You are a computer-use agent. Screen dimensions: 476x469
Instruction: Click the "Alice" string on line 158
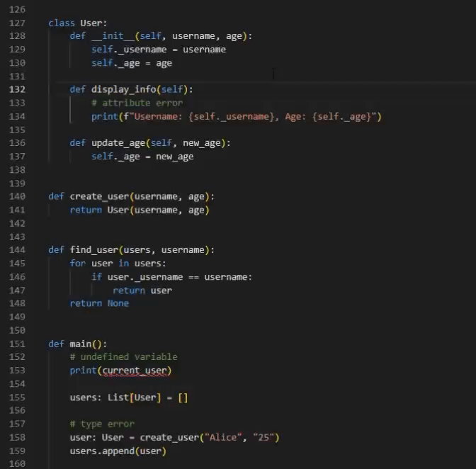[x=223, y=437]
